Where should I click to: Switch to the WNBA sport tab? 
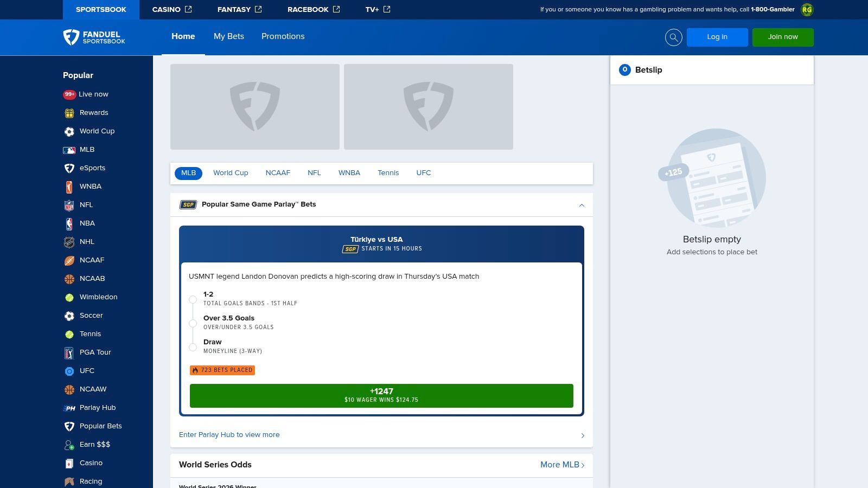[x=349, y=173]
